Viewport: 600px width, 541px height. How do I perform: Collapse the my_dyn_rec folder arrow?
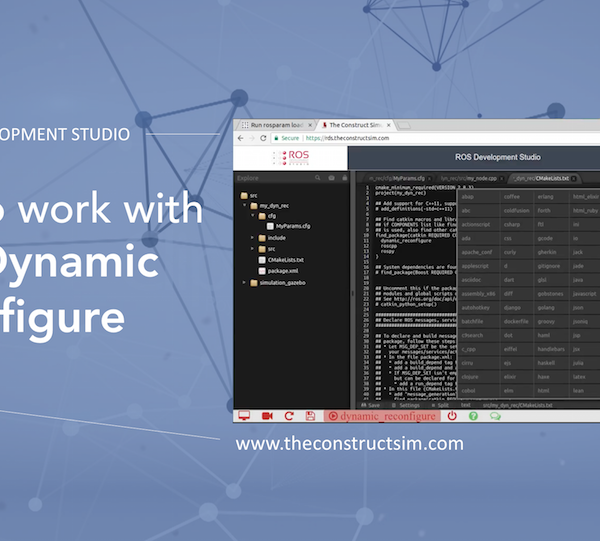pos(245,205)
